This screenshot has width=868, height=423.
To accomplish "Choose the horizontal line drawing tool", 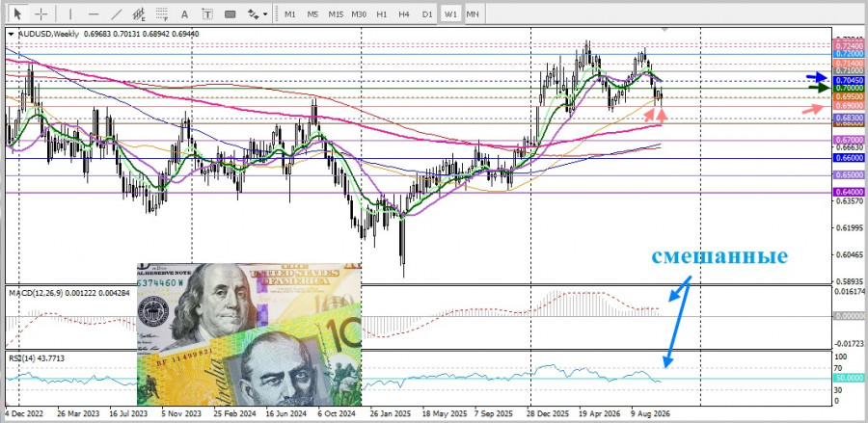I will coord(94,13).
